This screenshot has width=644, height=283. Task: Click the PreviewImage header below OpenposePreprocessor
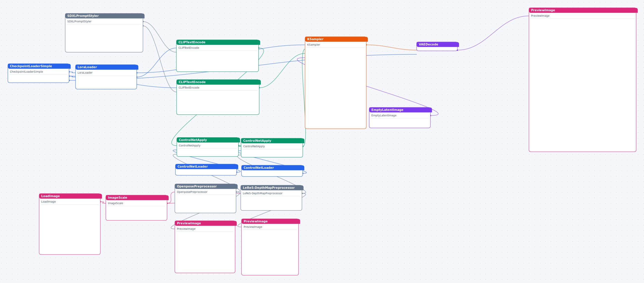[x=206, y=223]
